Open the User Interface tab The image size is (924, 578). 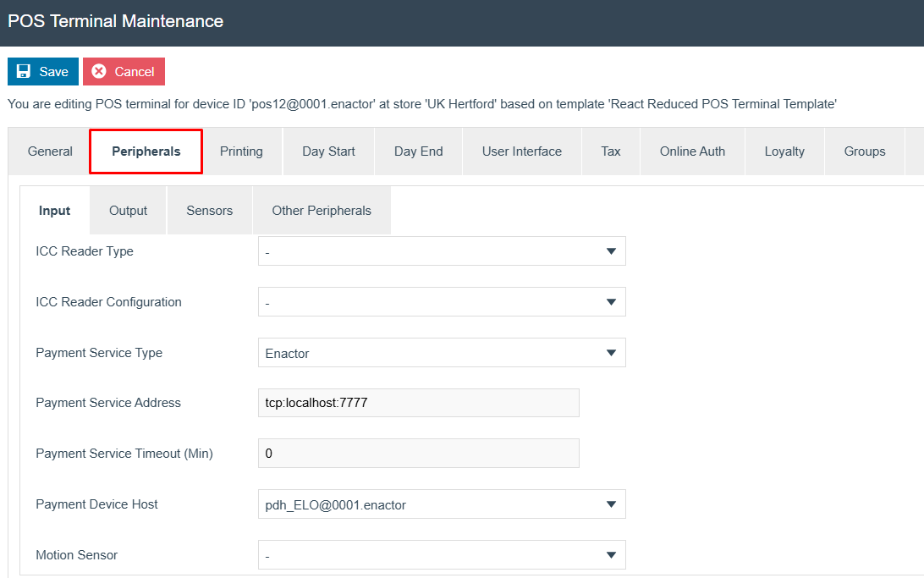pyautogui.click(x=521, y=151)
